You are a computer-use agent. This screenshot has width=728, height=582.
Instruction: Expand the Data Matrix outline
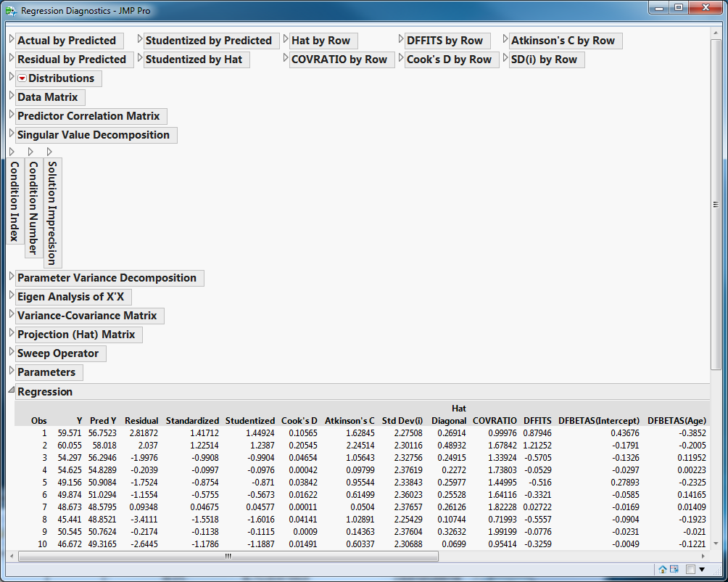click(12, 97)
